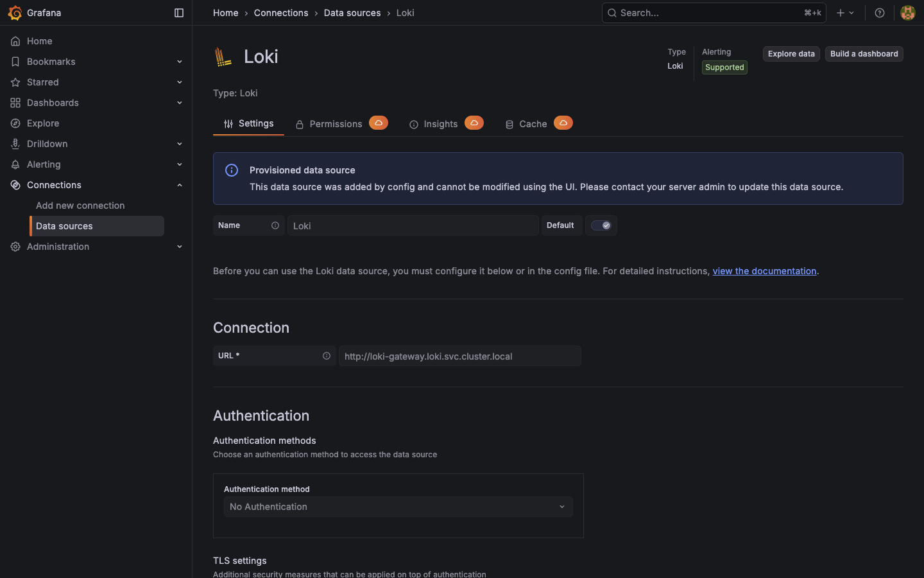This screenshot has height=578, width=924.
Task: Expand the Bookmarks section chevron
Action: pyautogui.click(x=180, y=62)
